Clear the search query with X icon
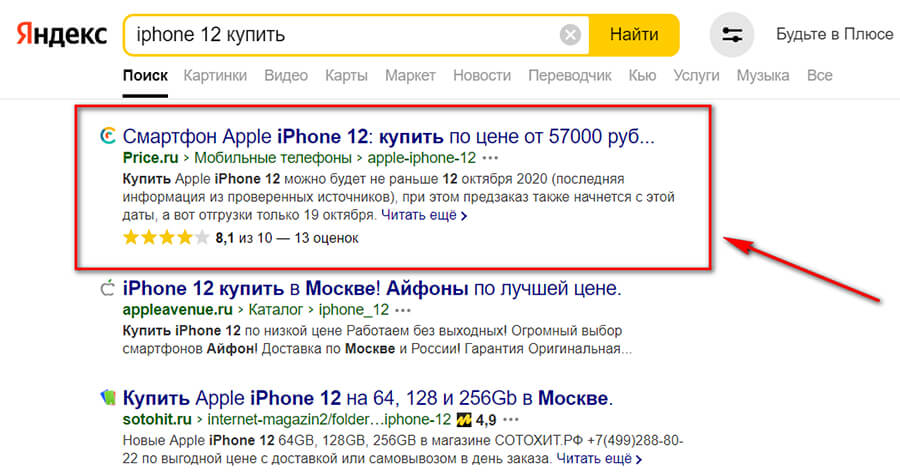The image size is (900, 476). 570,35
